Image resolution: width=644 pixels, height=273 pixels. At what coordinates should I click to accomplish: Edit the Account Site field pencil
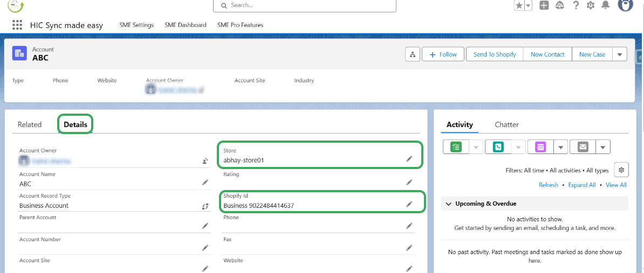click(x=205, y=269)
